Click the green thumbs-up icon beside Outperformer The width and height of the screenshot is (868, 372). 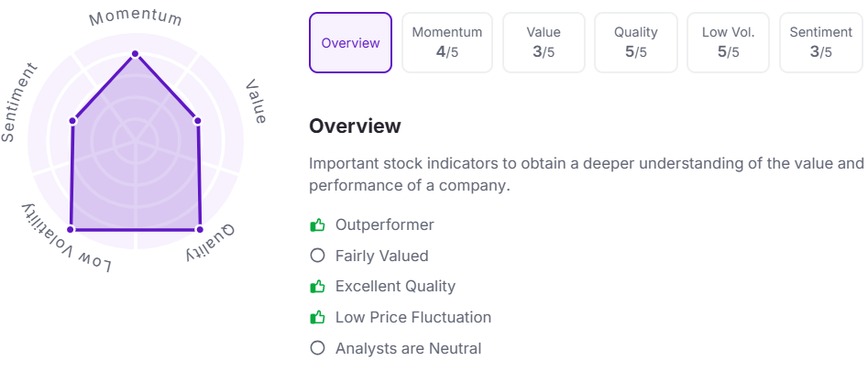tap(317, 224)
